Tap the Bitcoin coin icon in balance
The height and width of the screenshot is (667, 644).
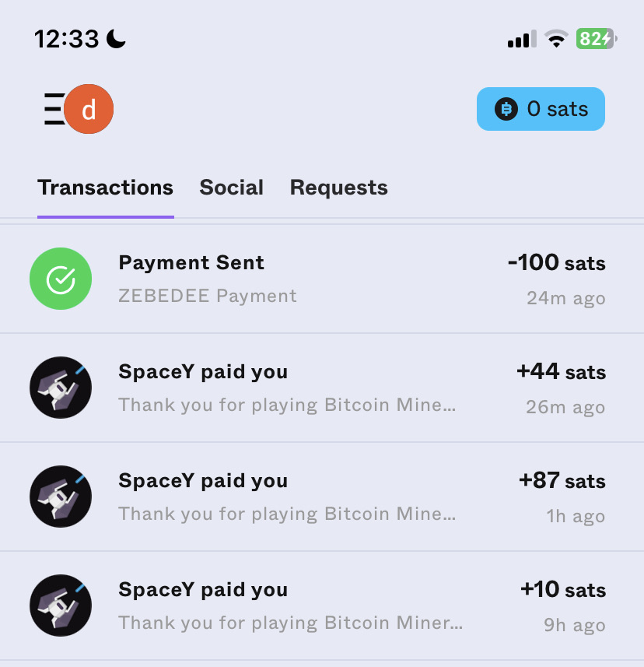(x=506, y=109)
